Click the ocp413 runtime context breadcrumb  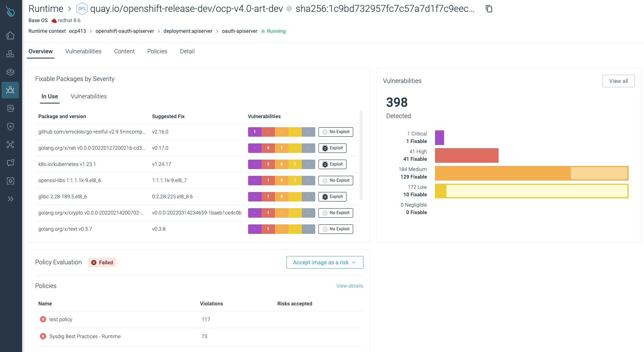[77, 31]
